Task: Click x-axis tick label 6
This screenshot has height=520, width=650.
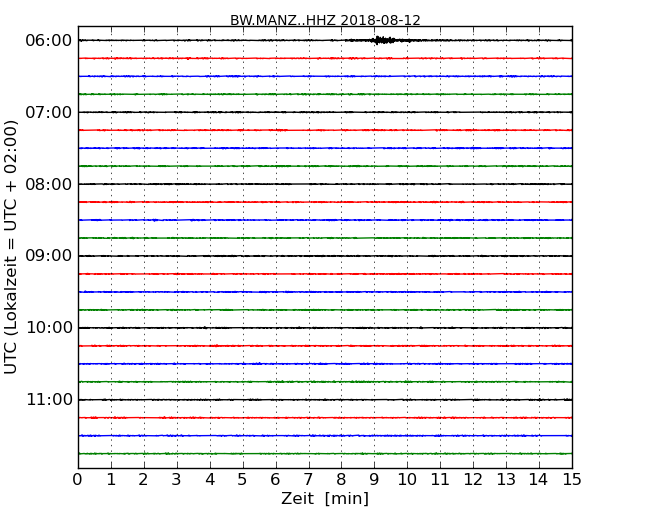Action: click(x=275, y=480)
